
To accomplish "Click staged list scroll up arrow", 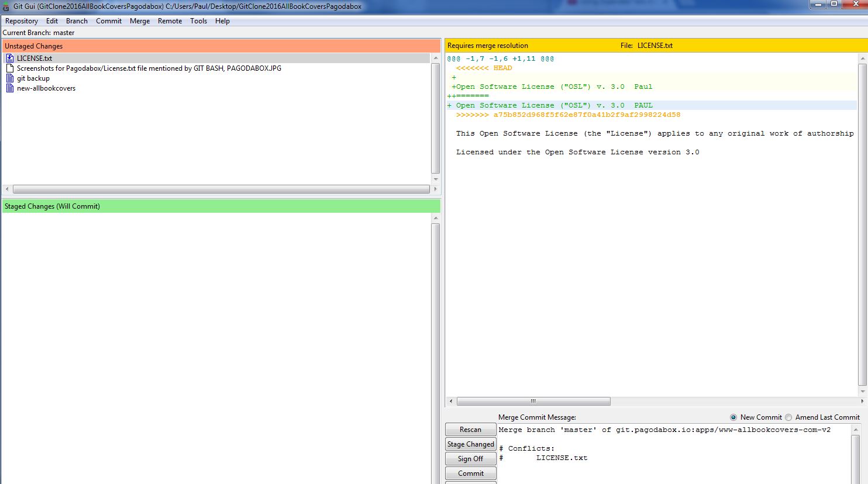I will 435,218.
